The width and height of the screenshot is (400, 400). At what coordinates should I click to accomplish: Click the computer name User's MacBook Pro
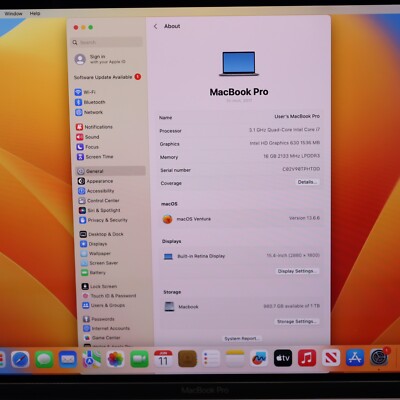point(297,116)
